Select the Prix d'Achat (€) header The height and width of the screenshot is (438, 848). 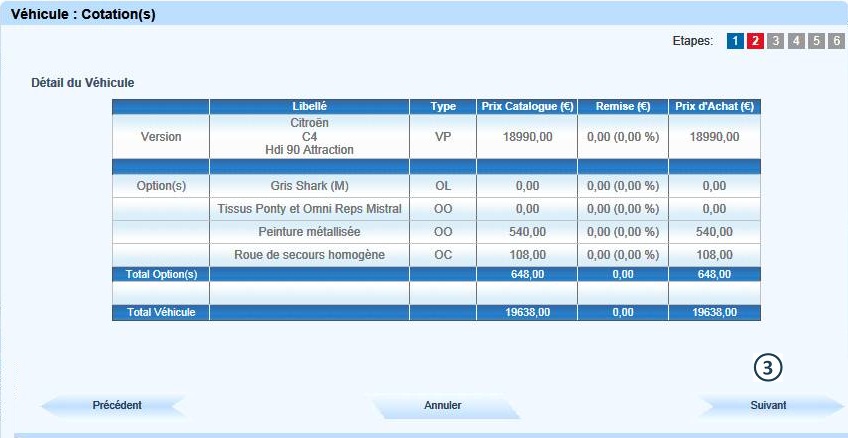click(714, 106)
